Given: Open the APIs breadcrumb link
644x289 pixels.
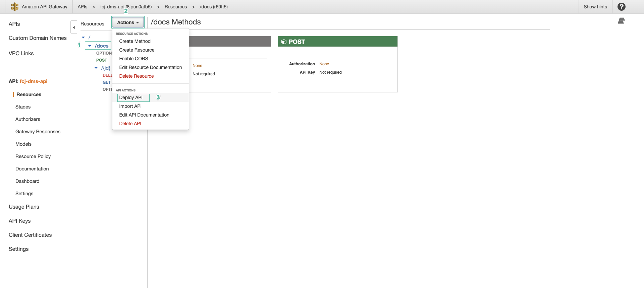Looking at the screenshot, I should click(83, 7).
